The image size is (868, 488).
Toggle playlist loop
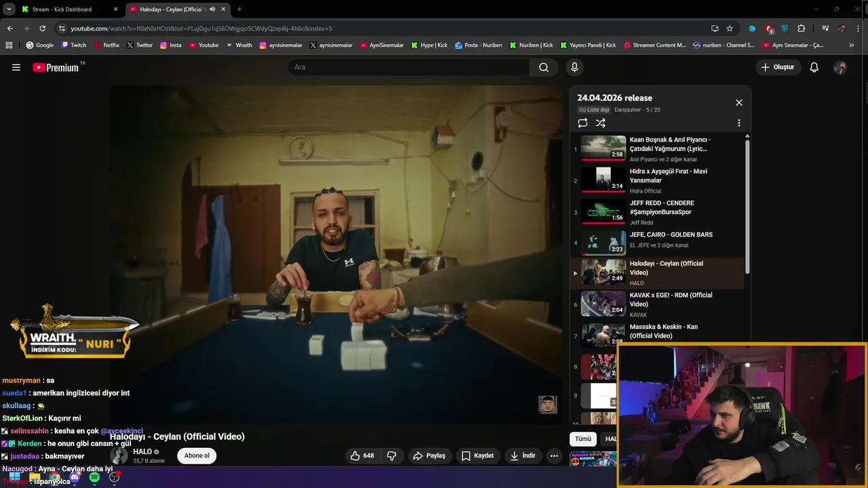[583, 123]
